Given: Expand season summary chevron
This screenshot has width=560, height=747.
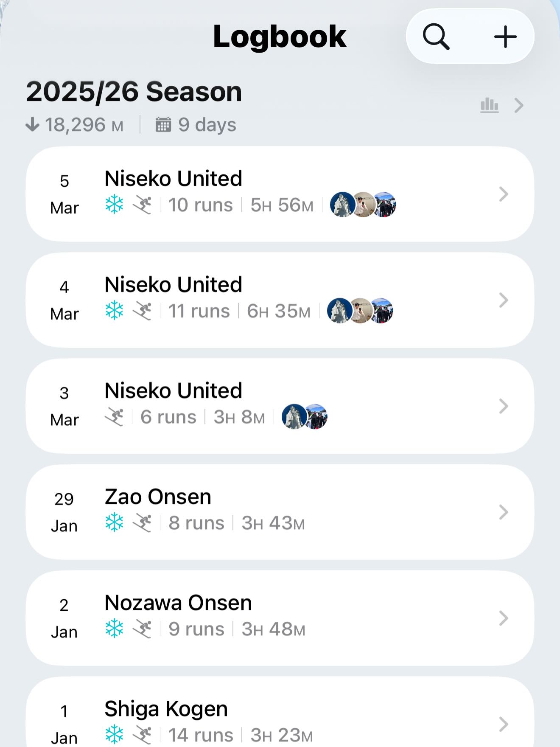Looking at the screenshot, I should pyautogui.click(x=518, y=105).
